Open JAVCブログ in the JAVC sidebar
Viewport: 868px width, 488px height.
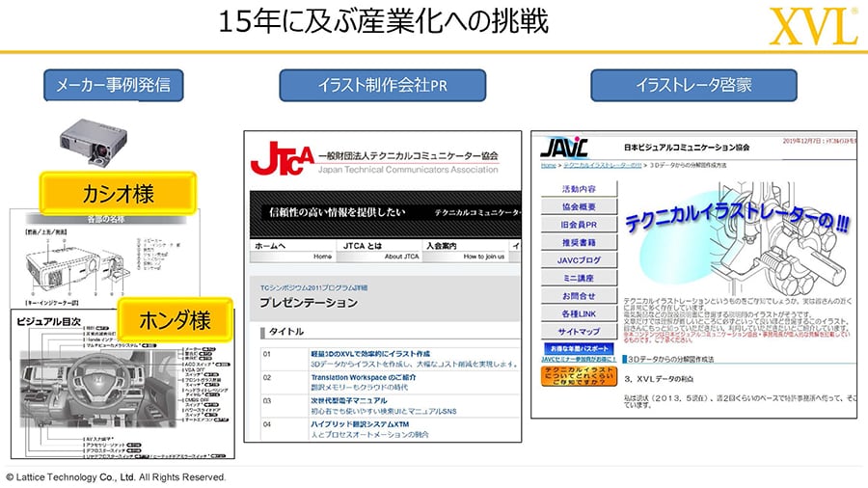(579, 260)
